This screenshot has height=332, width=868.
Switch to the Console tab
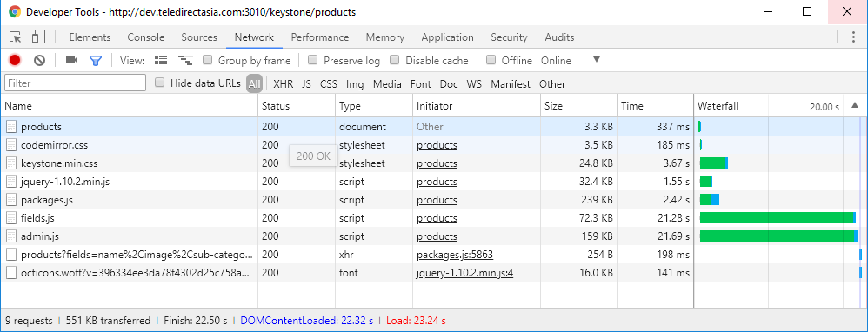click(145, 37)
